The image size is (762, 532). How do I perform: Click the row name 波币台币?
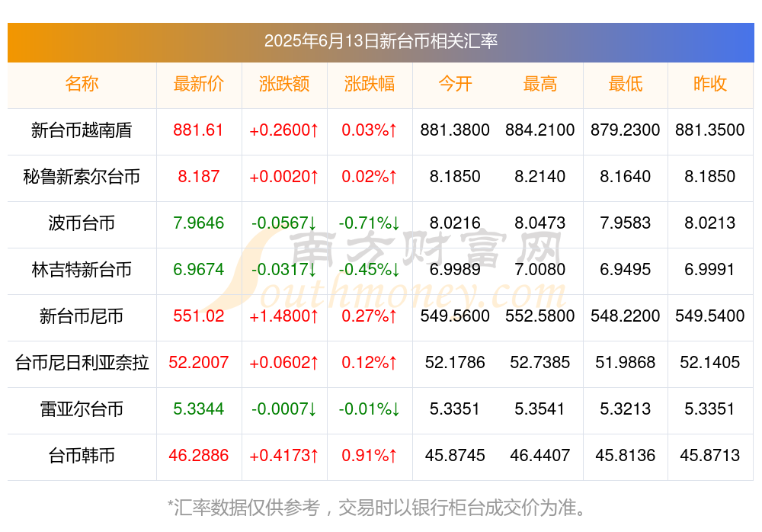click(82, 223)
